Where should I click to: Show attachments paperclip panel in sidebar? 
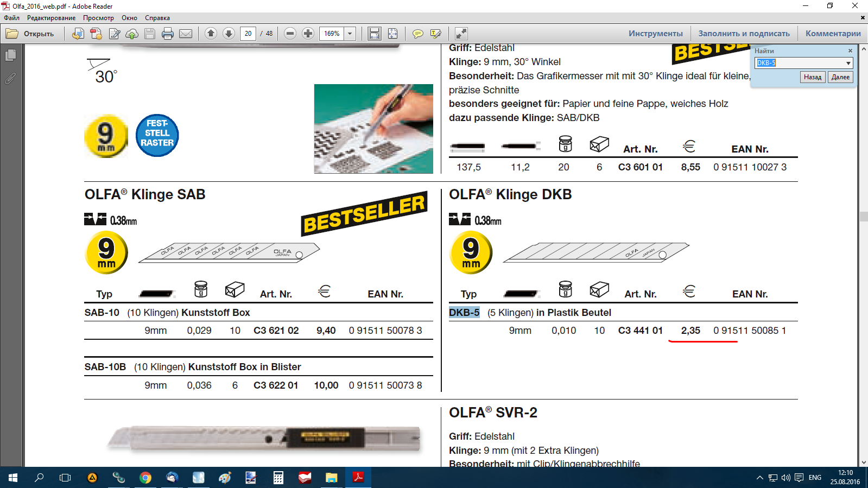click(x=10, y=79)
